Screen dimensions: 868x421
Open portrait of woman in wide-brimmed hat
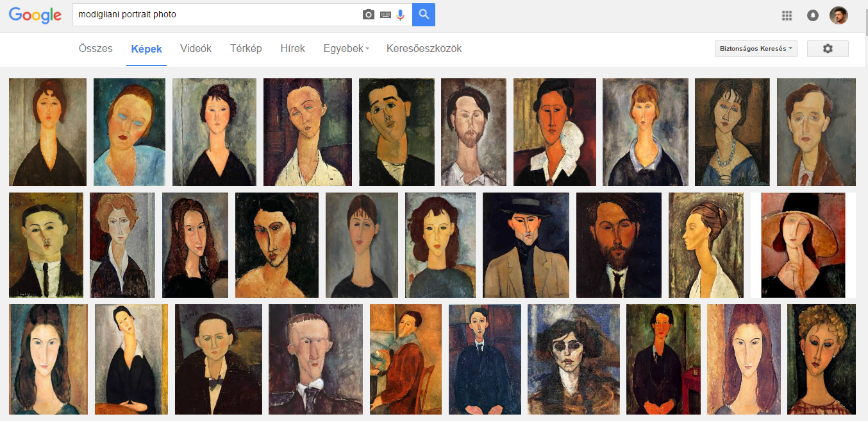tap(803, 245)
